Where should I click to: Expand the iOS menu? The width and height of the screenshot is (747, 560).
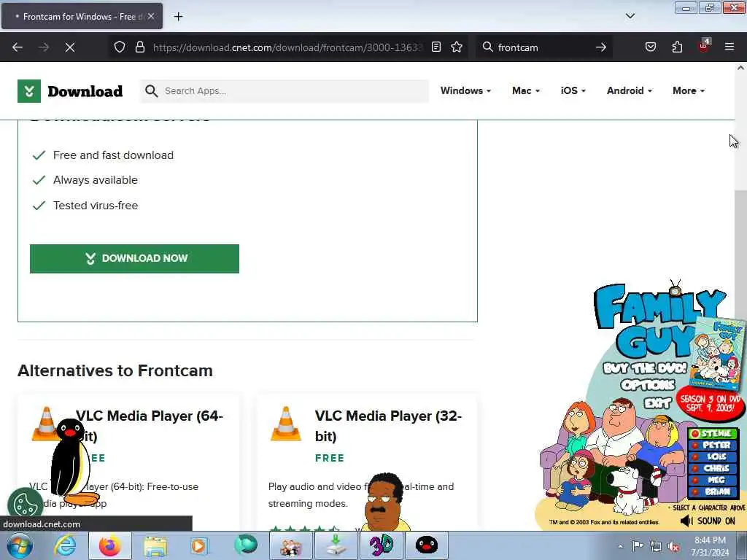[573, 90]
